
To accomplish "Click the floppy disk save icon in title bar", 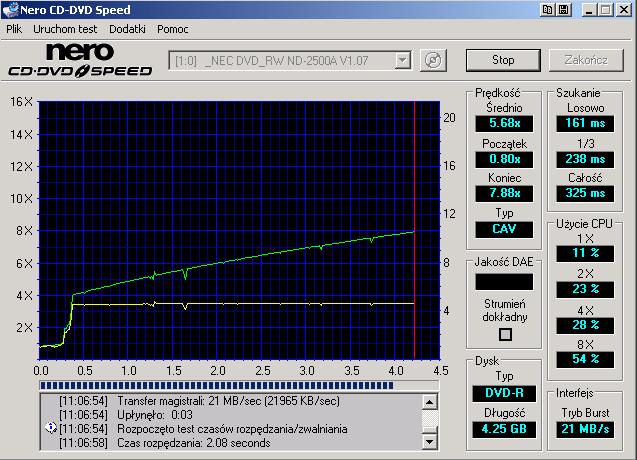I will pos(563,9).
